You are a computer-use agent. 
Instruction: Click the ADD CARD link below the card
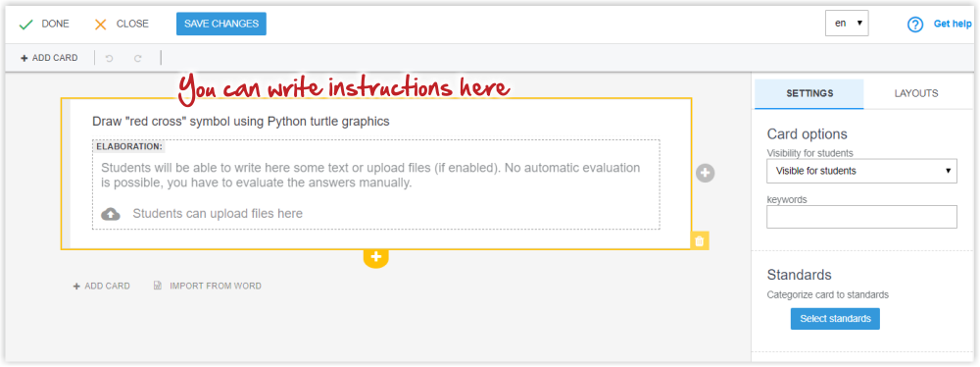pyautogui.click(x=101, y=287)
